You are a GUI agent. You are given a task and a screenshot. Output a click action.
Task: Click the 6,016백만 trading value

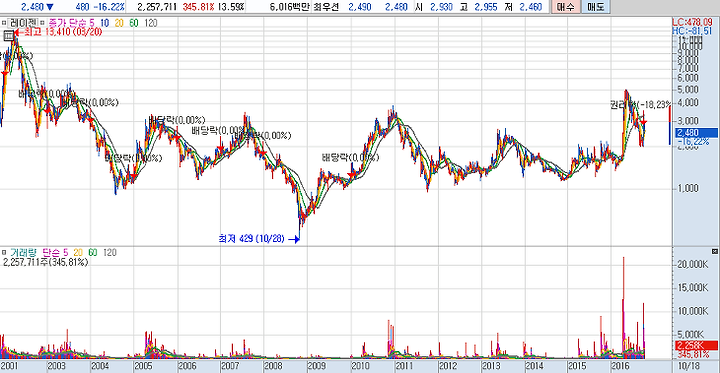(289, 7)
